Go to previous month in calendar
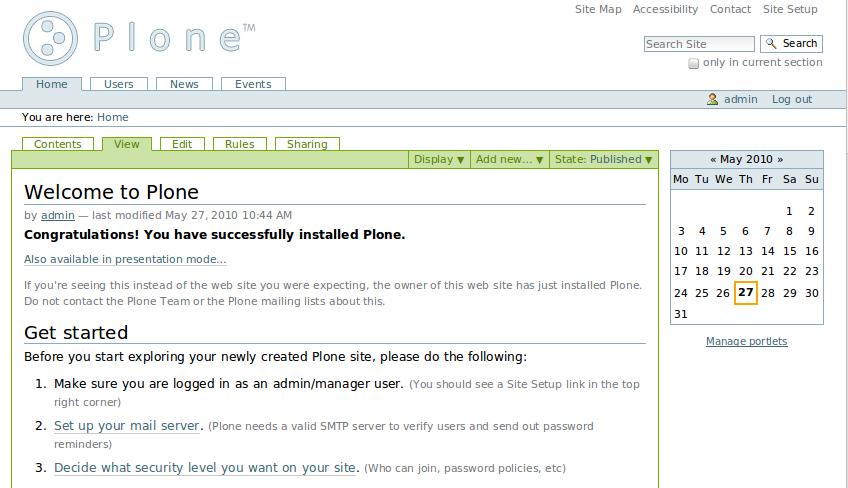The image size is (848, 488). tap(713, 160)
